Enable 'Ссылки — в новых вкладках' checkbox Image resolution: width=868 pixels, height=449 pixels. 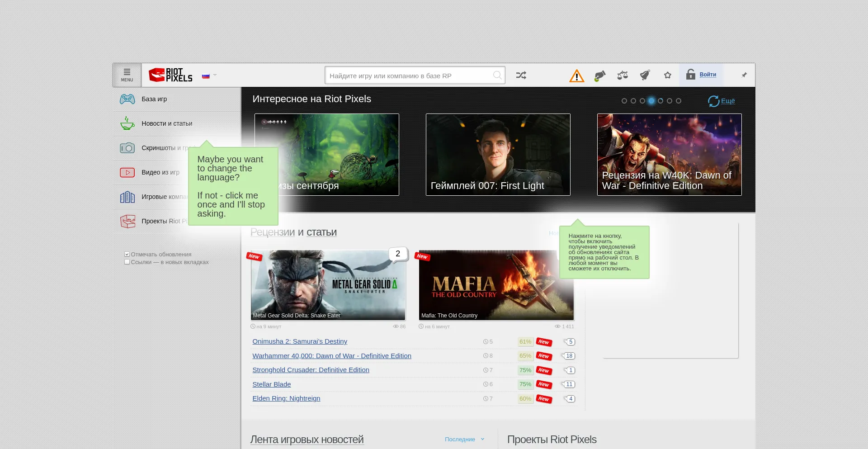coord(127,262)
